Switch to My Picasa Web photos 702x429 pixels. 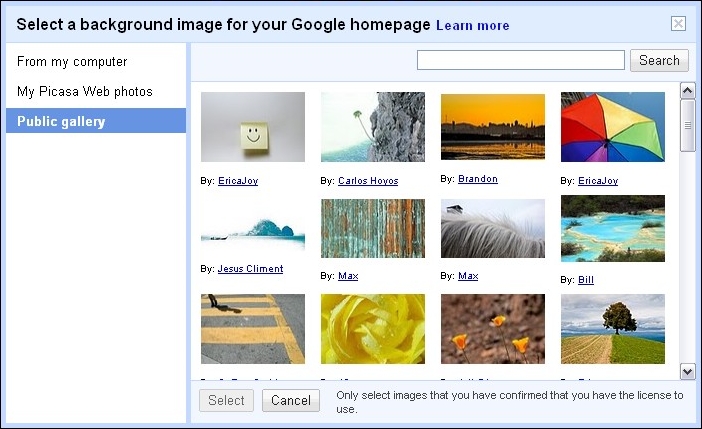85,92
